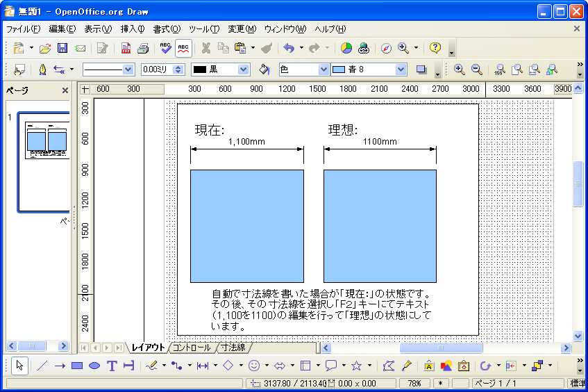Select the Rectangle drawing tool
This screenshot has height=392, width=588.
pos(77,366)
